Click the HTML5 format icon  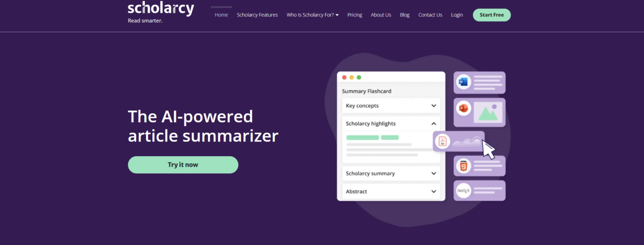pos(463,166)
